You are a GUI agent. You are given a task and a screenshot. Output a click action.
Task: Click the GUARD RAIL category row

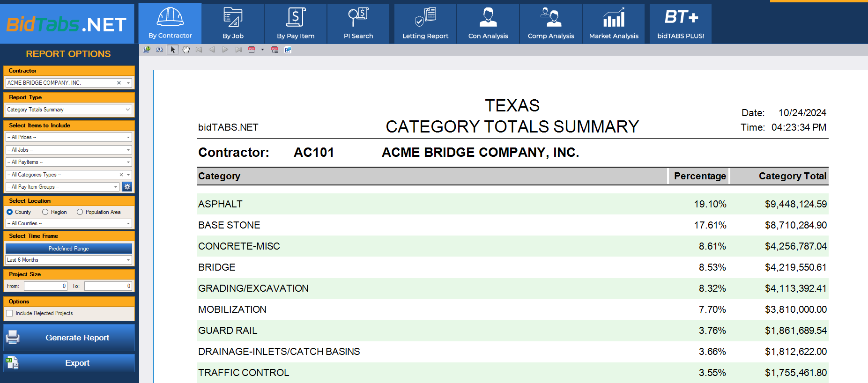tap(512, 331)
